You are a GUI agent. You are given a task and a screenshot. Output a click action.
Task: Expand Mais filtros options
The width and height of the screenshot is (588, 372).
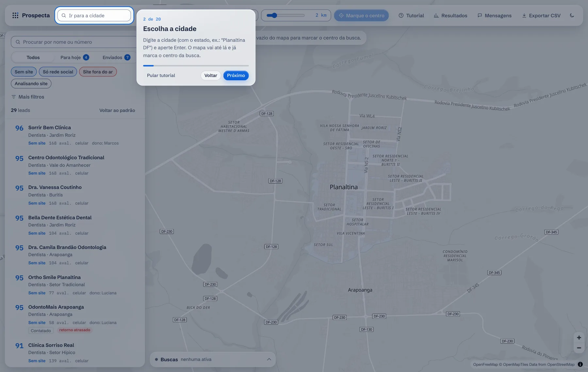tap(28, 97)
